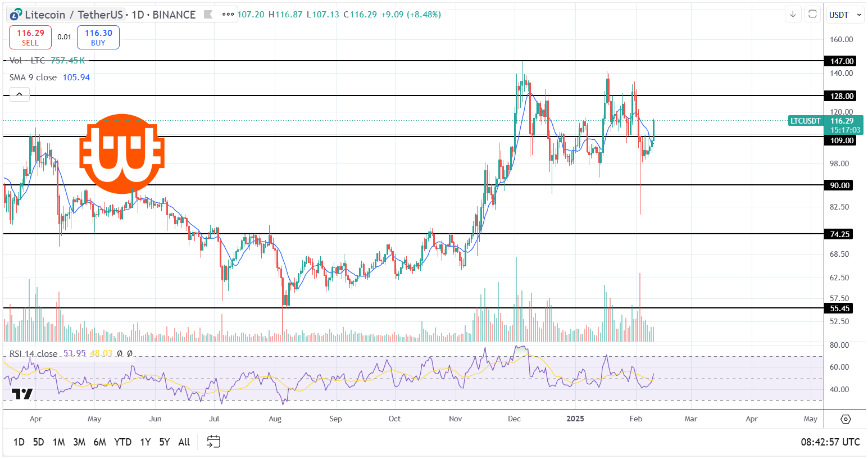This screenshot has width=868, height=459.
Task: Click the Litecoin symbol logo icon
Action: click(16, 15)
